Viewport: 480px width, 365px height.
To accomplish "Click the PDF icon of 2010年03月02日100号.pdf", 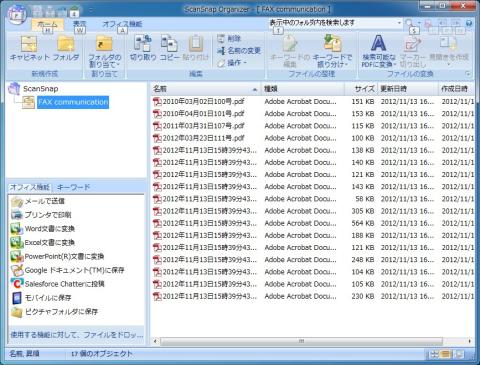I will tap(157, 102).
